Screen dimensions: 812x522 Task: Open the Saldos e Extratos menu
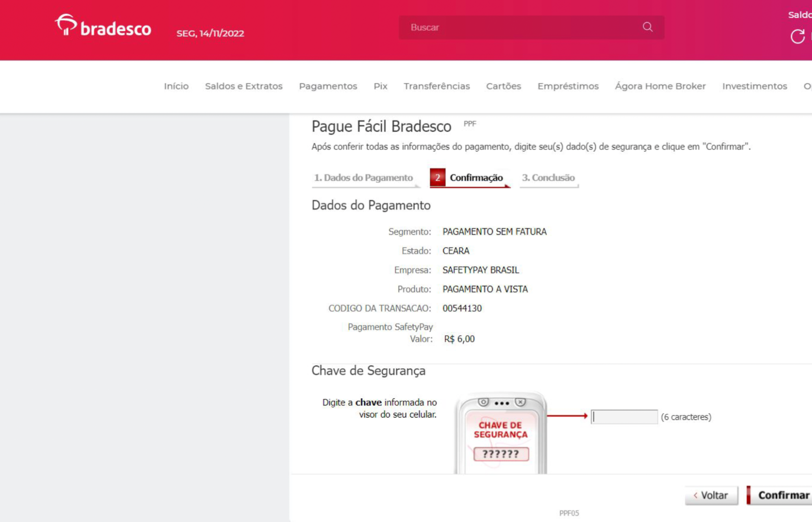244,86
